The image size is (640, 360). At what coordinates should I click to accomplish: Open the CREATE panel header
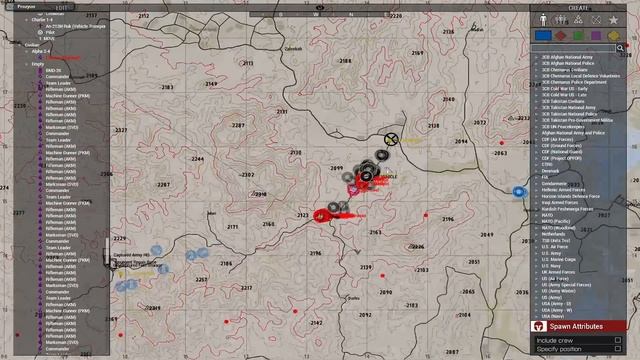578,8
